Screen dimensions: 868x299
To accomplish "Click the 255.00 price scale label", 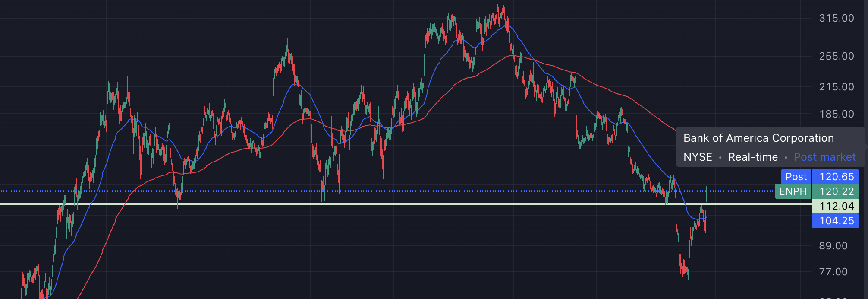I will tap(837, 56).
